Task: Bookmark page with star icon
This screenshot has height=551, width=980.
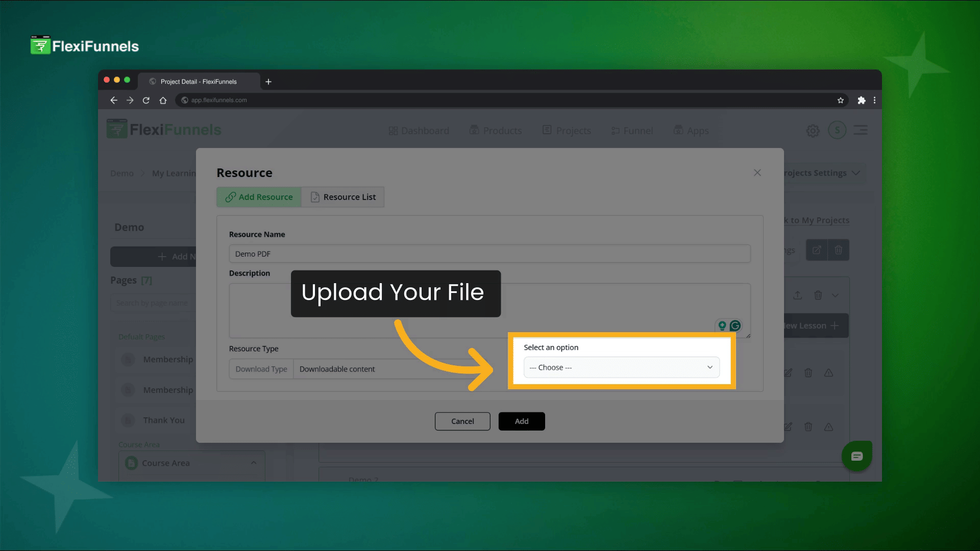Action: (840, 101)
